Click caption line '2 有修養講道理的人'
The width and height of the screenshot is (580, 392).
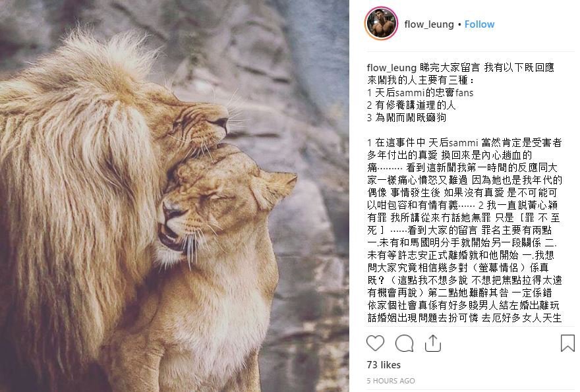tap(411, 105)
